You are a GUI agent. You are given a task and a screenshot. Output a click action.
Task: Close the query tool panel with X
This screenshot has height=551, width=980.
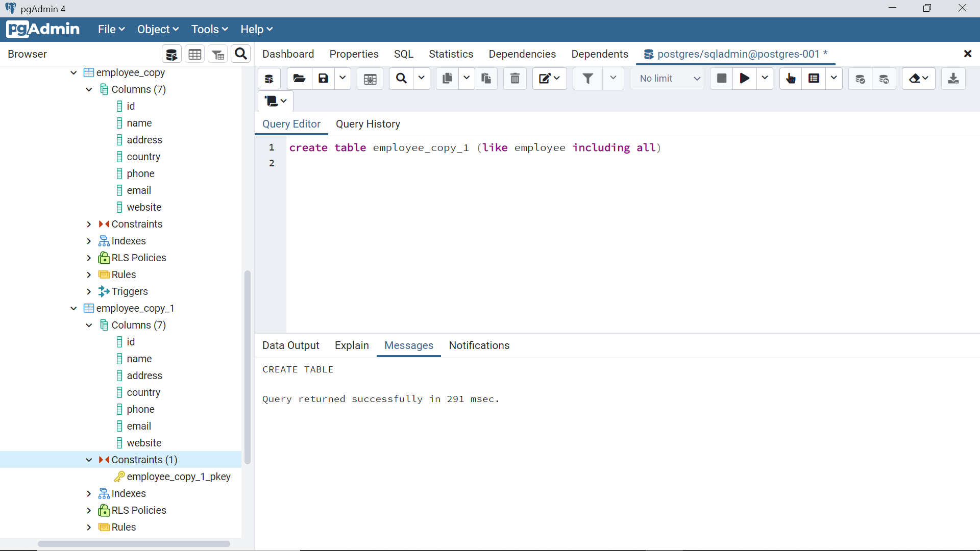[967, 54]
